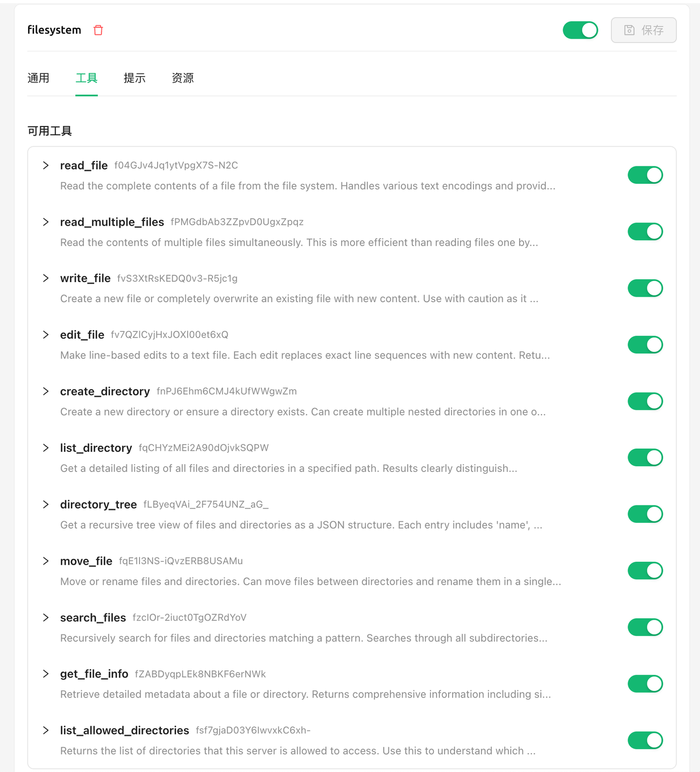Image resolution: width=700 pixels, height=772 pixels.
Task: Switch to the 通用 tab
Action: click(x=38, y=78)
